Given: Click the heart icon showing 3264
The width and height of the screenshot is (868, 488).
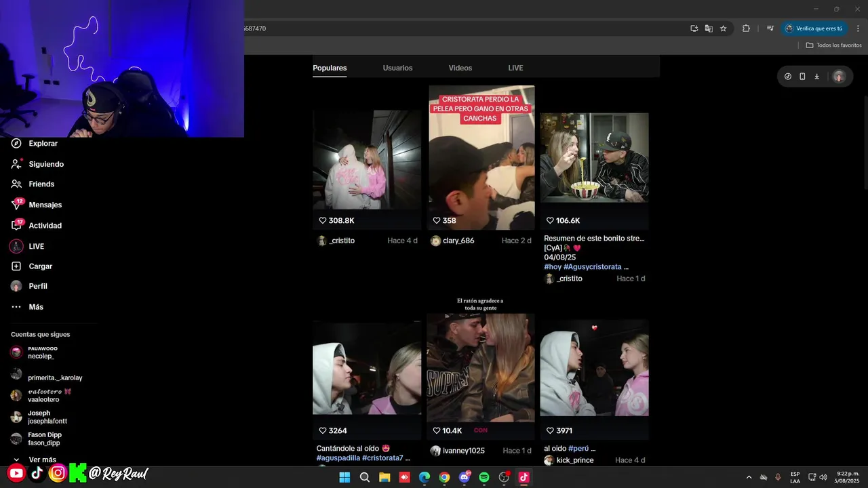Looking at the screenshot, I should click(x=323, y=430).
